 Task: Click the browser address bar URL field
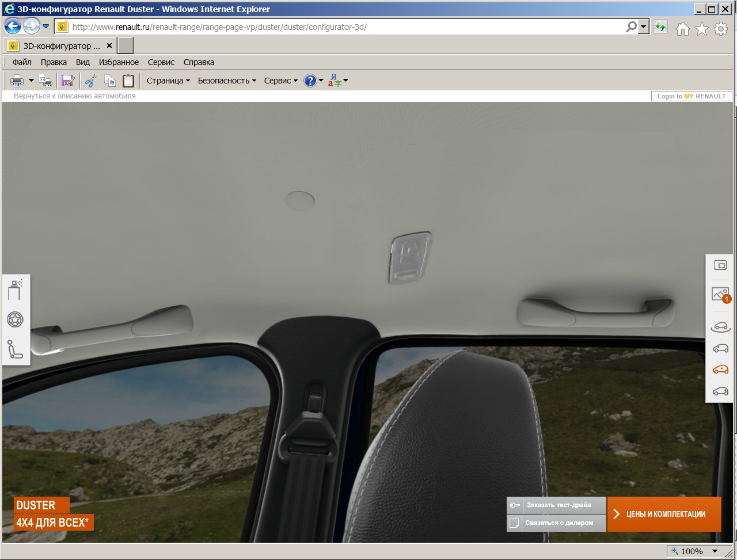pos(345,27)
